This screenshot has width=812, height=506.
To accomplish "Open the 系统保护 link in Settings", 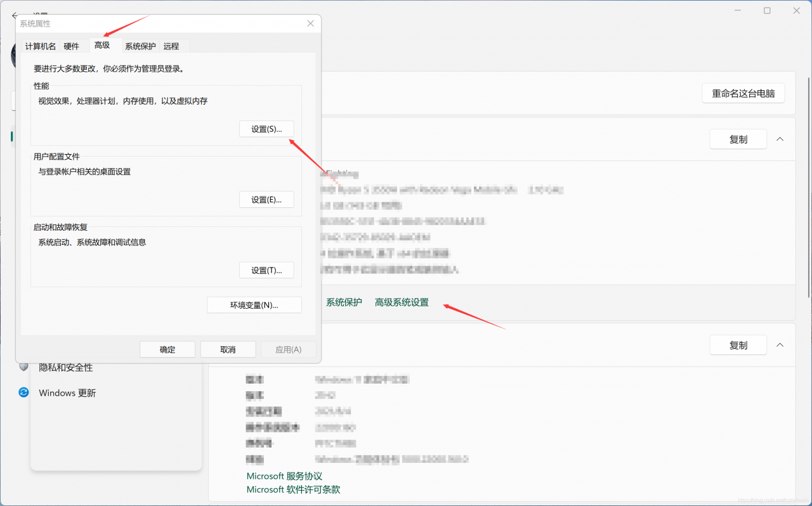I will 344,302.
